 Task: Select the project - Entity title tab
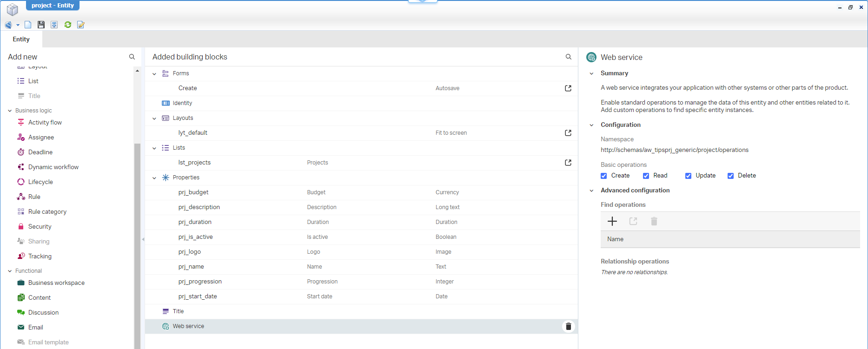53,6
